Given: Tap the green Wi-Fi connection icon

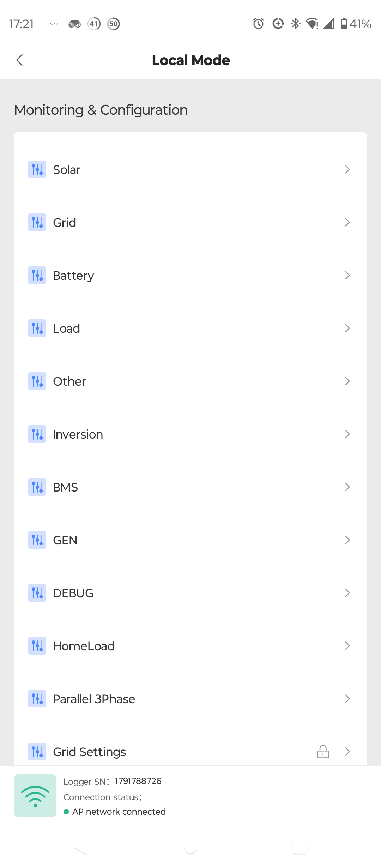Looking at the screenshot, I should pyautogui.click(x=35, y=795).
